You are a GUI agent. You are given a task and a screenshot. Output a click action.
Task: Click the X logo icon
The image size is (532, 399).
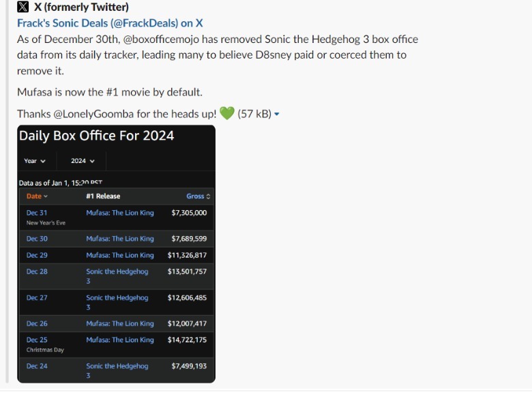(23, 7)
